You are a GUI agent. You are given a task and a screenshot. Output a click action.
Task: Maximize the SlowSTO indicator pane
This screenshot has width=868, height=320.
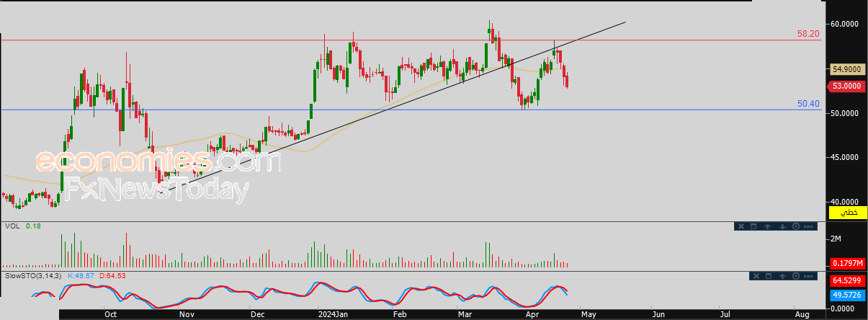coord(769,276)
